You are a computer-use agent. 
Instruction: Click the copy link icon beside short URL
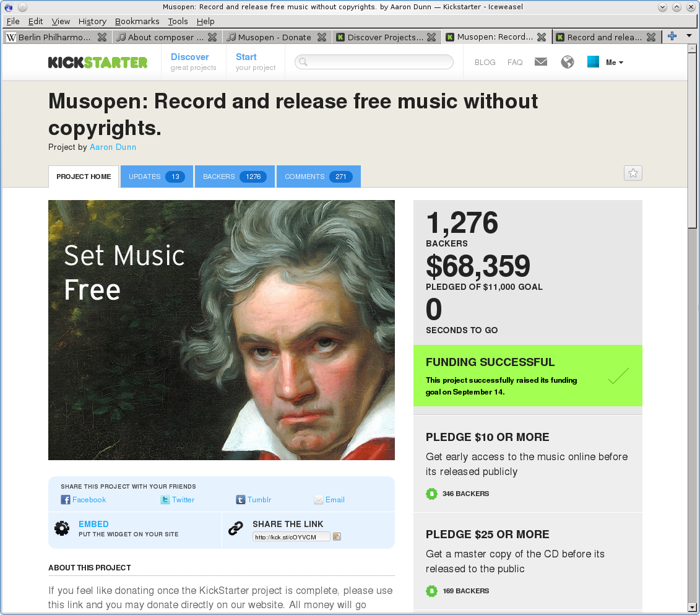tap(337, 536)
